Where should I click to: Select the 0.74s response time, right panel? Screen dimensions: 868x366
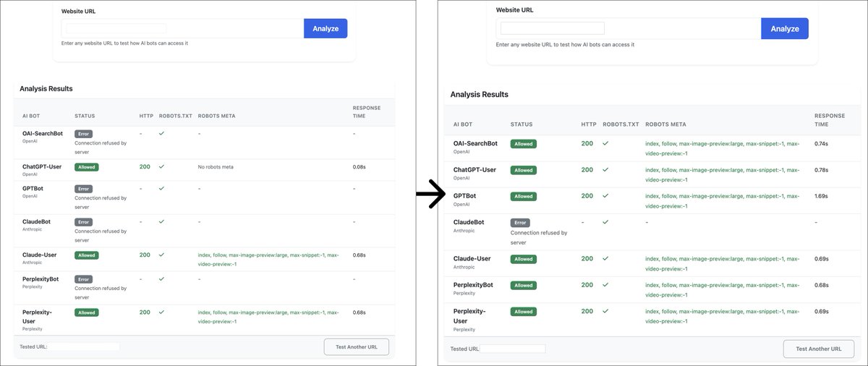(x=822, y=144)
